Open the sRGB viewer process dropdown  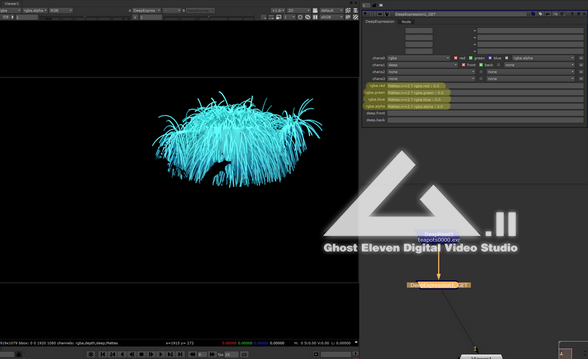(x=332, y=17)
